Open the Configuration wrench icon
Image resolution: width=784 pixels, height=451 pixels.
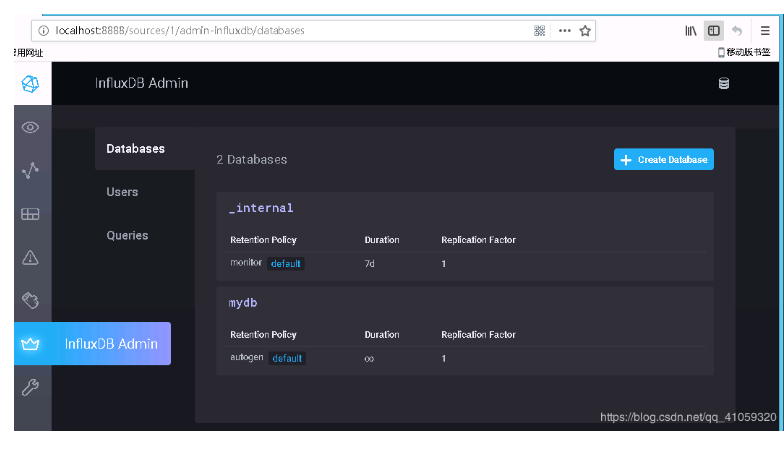click(30, 388)
